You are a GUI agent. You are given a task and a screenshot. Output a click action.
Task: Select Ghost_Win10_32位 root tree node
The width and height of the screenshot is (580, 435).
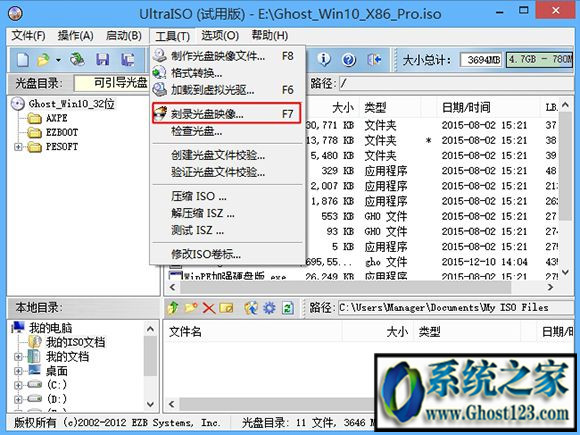pos(72,104)
